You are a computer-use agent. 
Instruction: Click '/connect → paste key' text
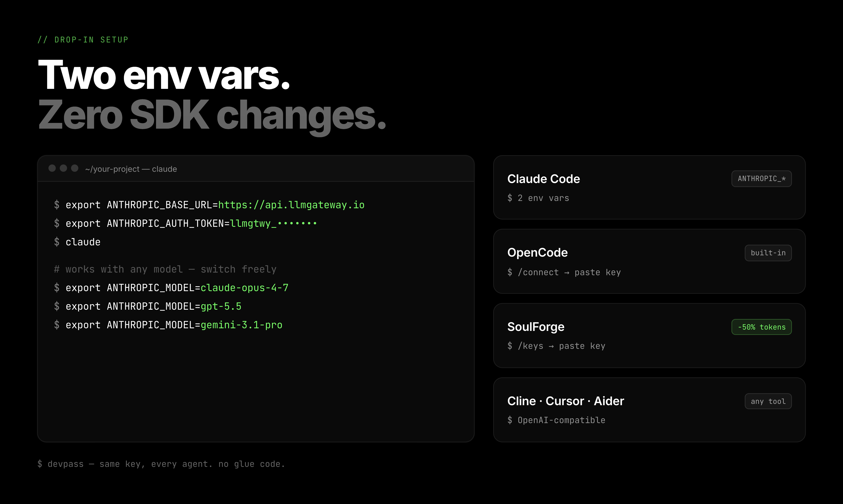569,272
